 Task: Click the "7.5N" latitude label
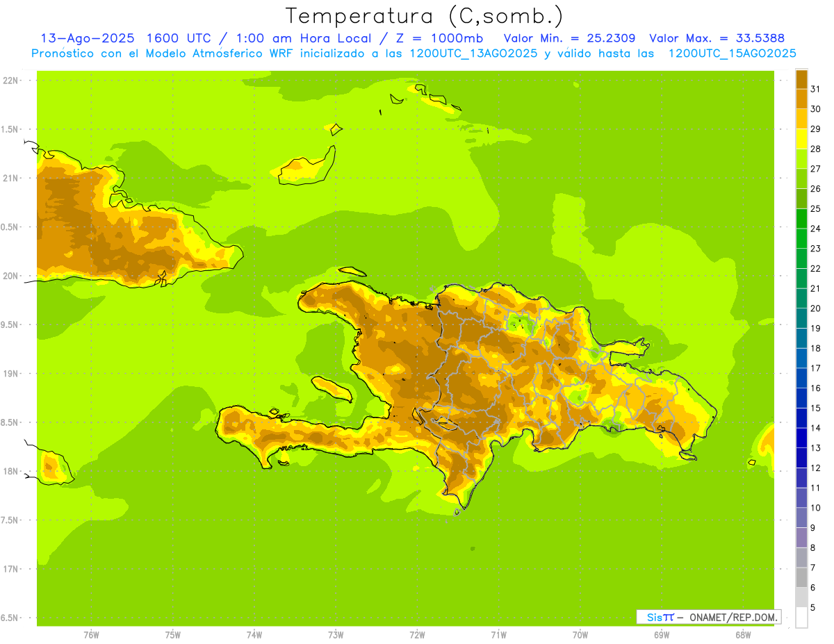(10, 520)
